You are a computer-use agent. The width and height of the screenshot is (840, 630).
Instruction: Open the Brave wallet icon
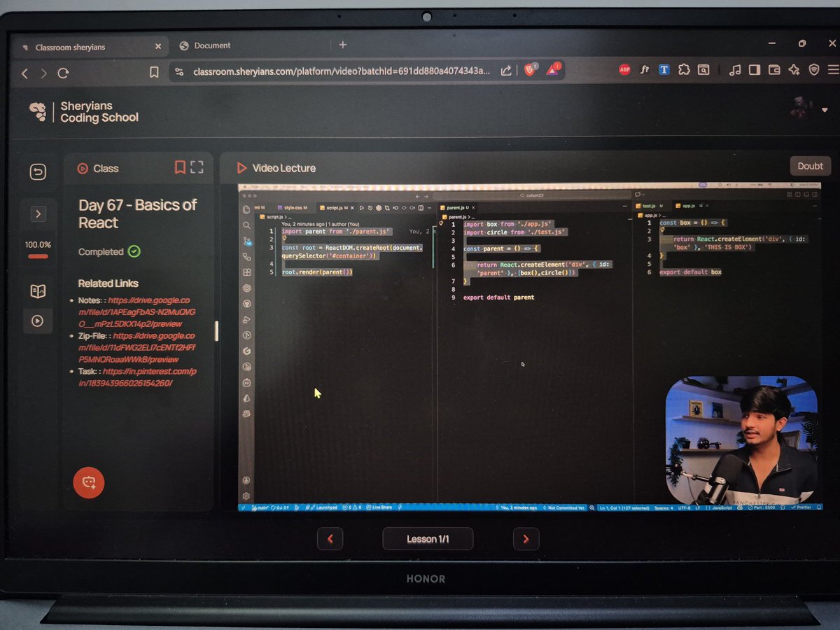click(x=774, y=69)
